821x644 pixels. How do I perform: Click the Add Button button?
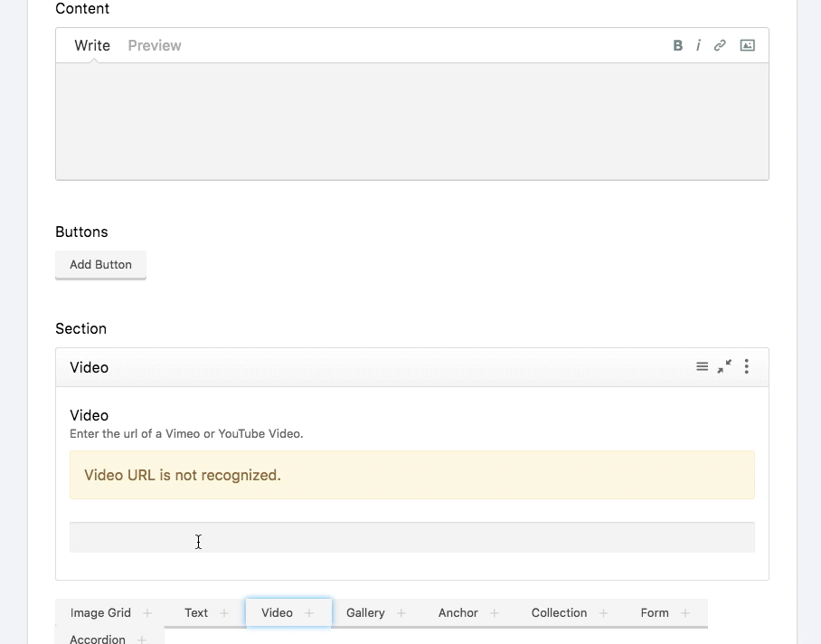pos(100,264)
